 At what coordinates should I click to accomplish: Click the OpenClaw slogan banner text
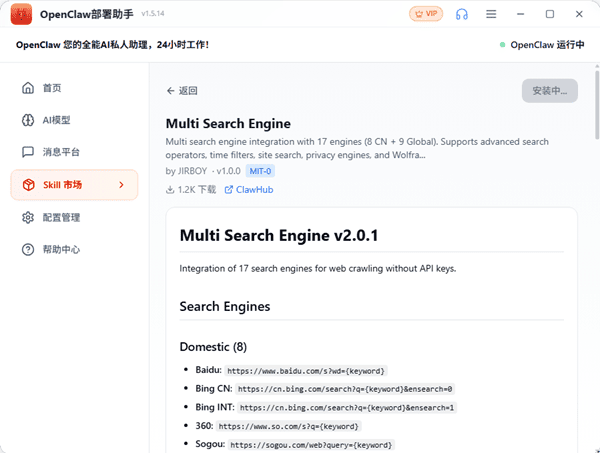[112, 45]
